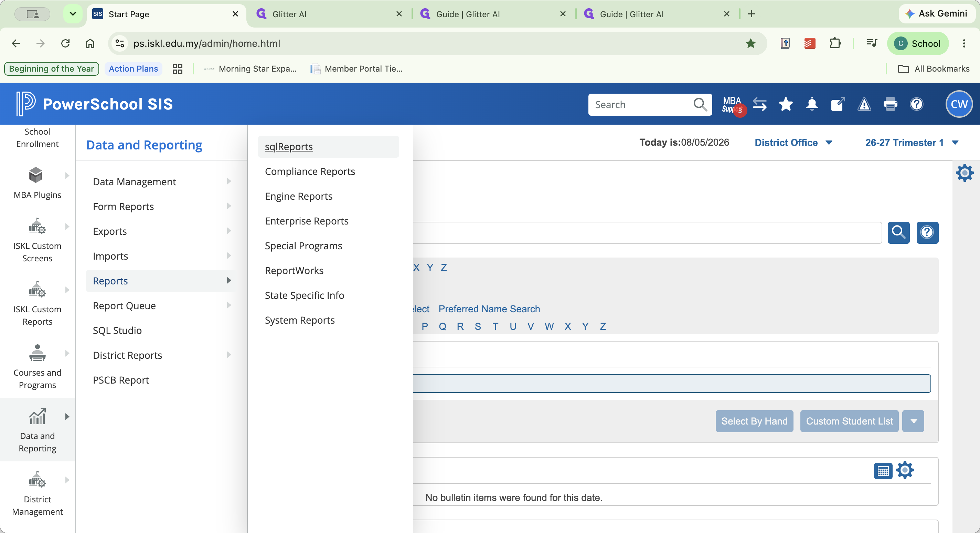Click the blue student search button

tap(898, 232)
